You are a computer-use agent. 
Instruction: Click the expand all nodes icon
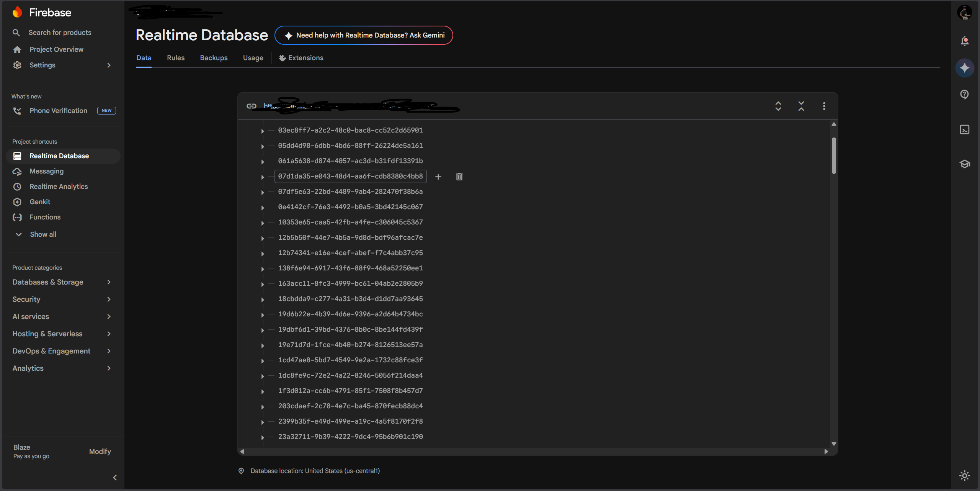pyautogui.click(x=778, y=106)
